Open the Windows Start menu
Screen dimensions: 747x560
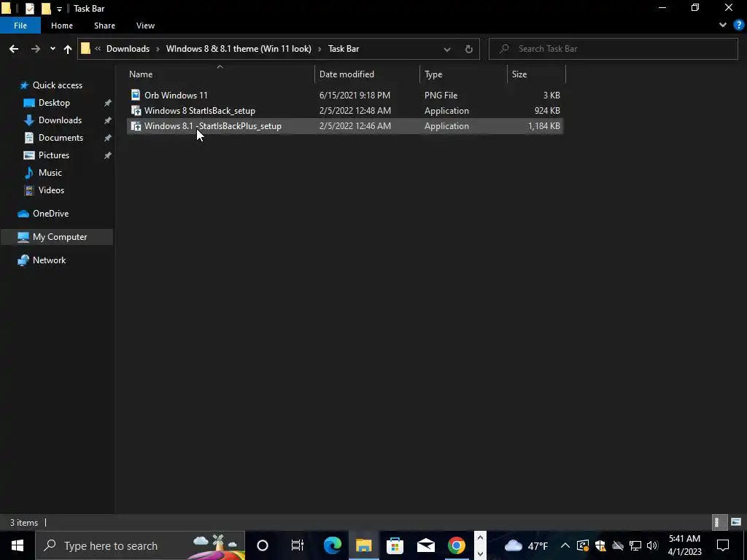coord(18,545)
